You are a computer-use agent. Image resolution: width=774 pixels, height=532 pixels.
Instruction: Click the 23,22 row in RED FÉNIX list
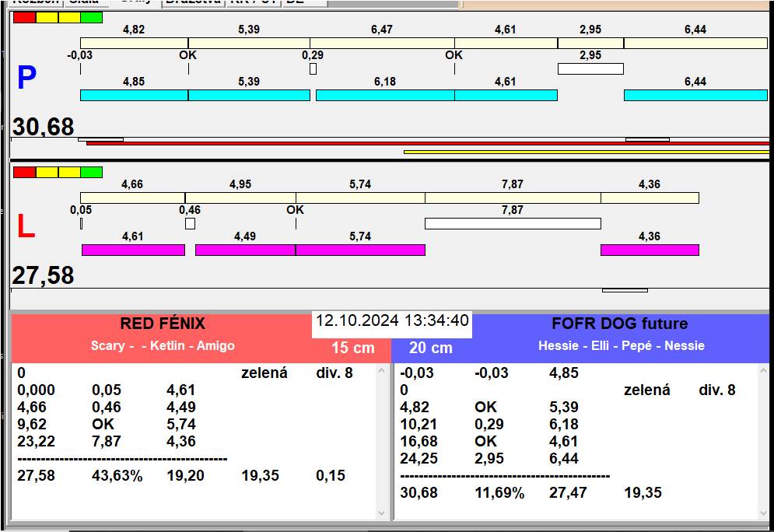coord(107,441)
